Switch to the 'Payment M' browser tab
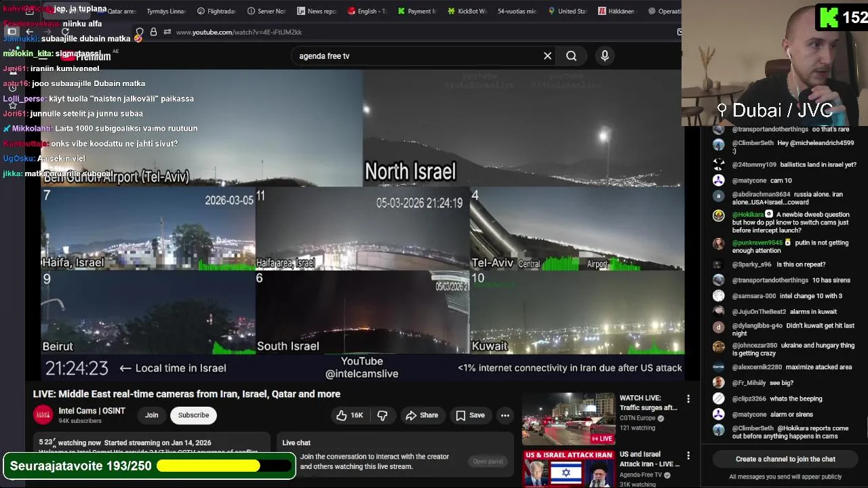Screen dimensions: 868x488 tap(416, 11)
